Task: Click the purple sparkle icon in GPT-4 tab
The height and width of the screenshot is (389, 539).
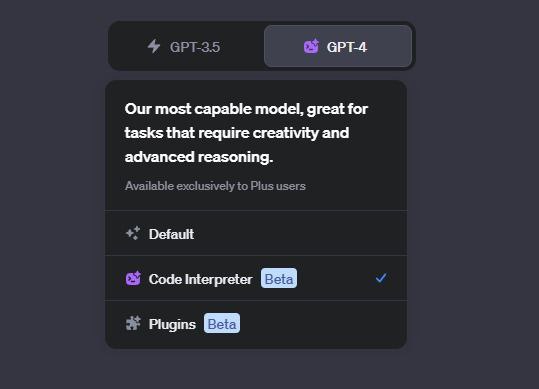Action: [311, 46]
